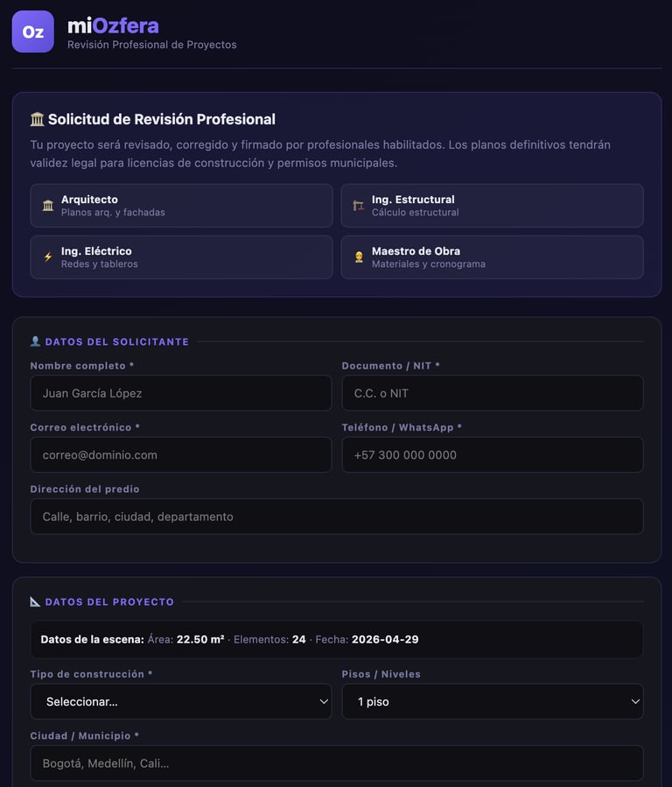Click the Oz logo icon

click(x=33, y=32)
